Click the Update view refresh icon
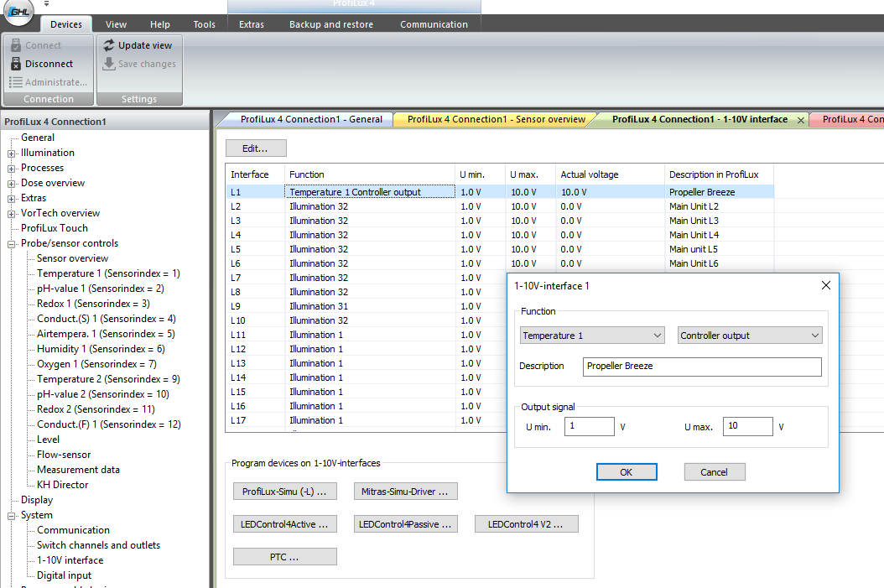This screenshot has width=884, height=588. pos(109,45)
